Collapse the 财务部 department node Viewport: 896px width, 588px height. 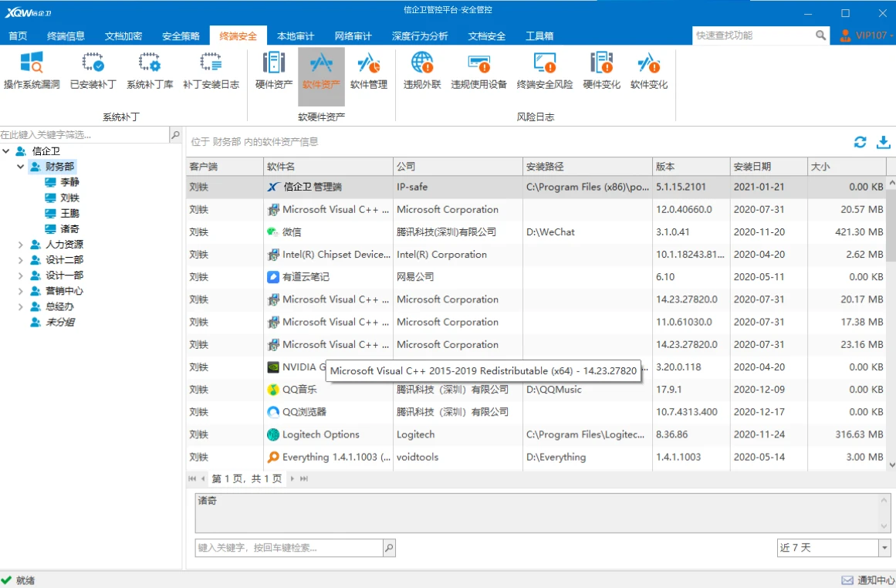click(21, 166)
